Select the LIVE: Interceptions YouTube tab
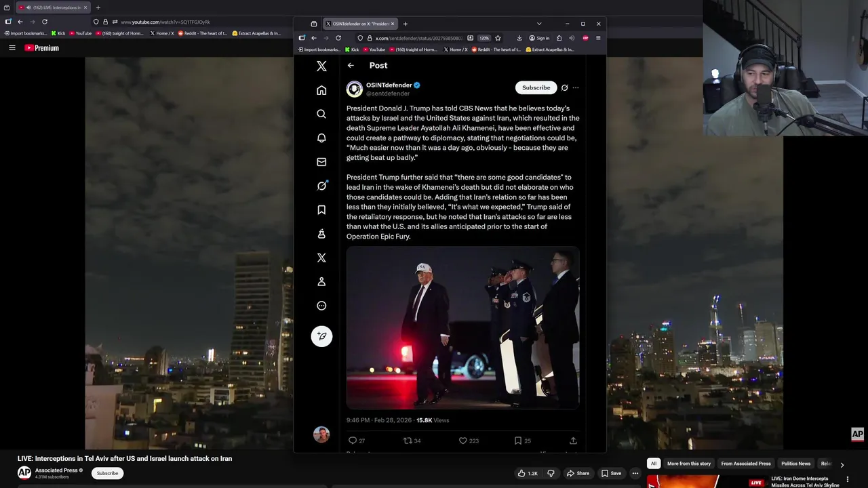 [53, 7]
